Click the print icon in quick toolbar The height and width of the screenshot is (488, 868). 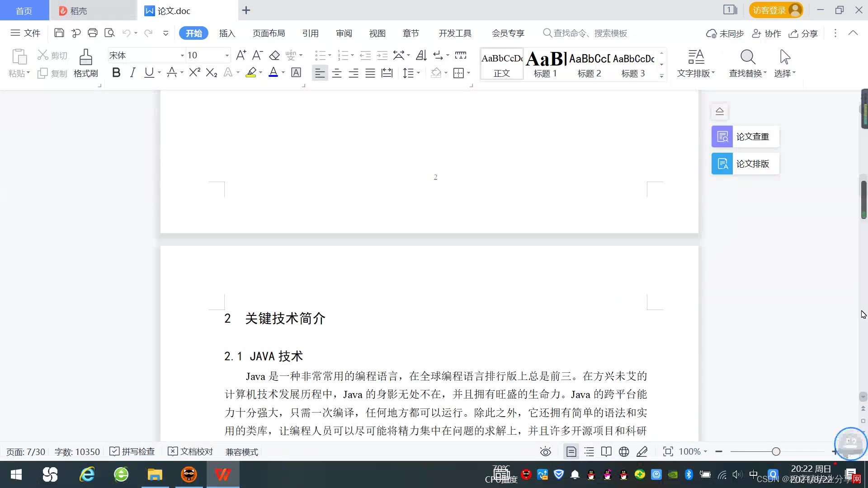[93, 33]
